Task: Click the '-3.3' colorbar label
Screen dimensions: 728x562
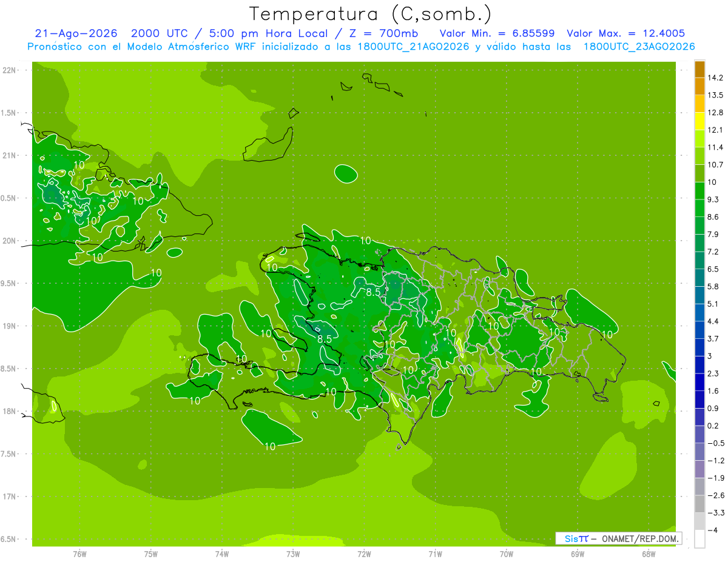Action: click(716, 513)
